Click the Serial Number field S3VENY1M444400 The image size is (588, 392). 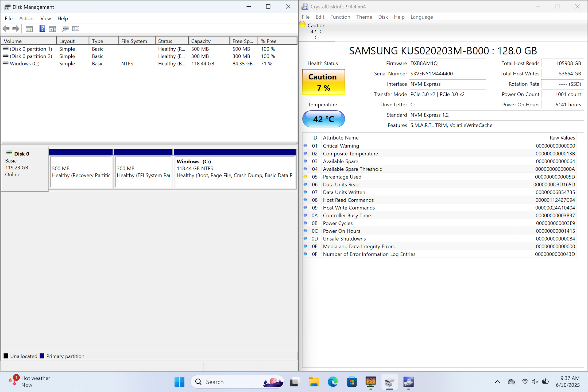pos(447,73)
